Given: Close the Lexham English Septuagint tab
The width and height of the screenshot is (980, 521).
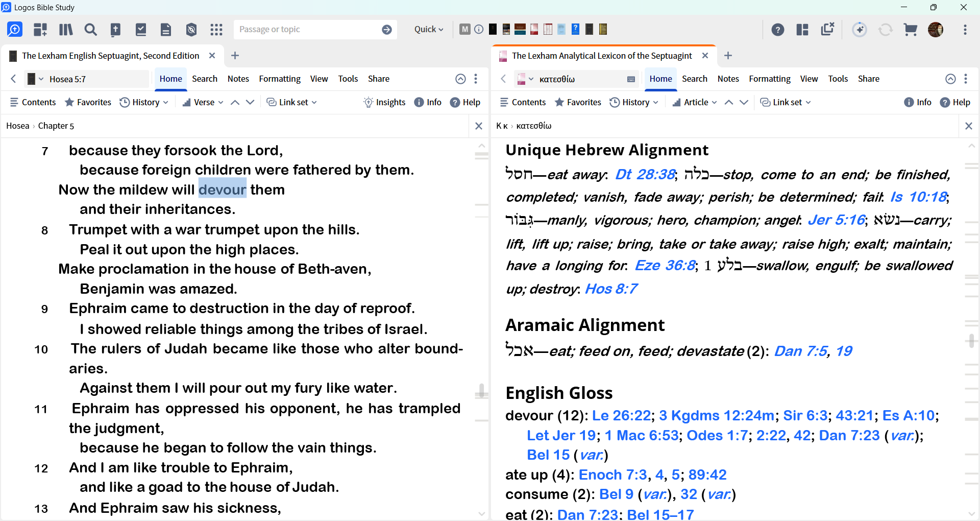Looking at the screenshot, I should pyautogui.click(x=212, y=56).
